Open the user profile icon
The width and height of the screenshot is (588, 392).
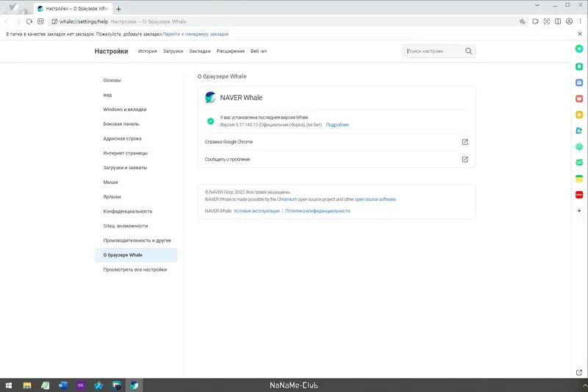point(569,21)
